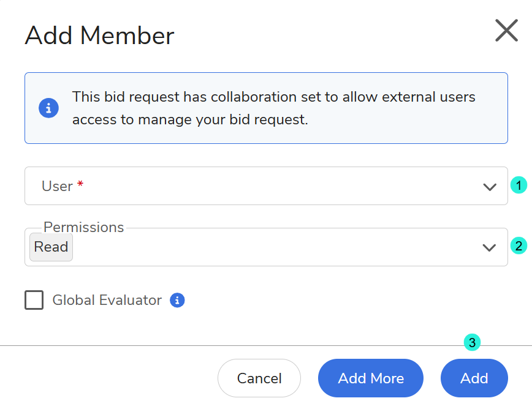Expand the Permissions dropdown chevron
532x409 pixels.
[x=489, y=247]
